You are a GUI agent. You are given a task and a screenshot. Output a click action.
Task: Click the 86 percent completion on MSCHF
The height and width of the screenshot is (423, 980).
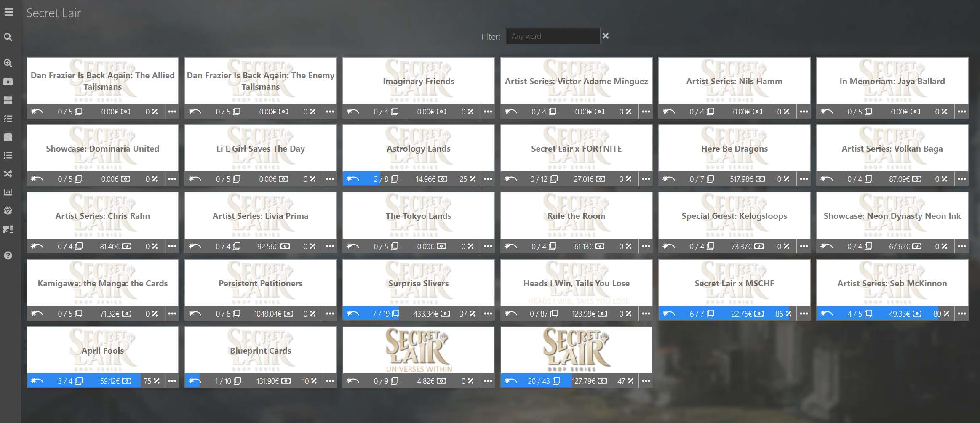click(783, 314)
